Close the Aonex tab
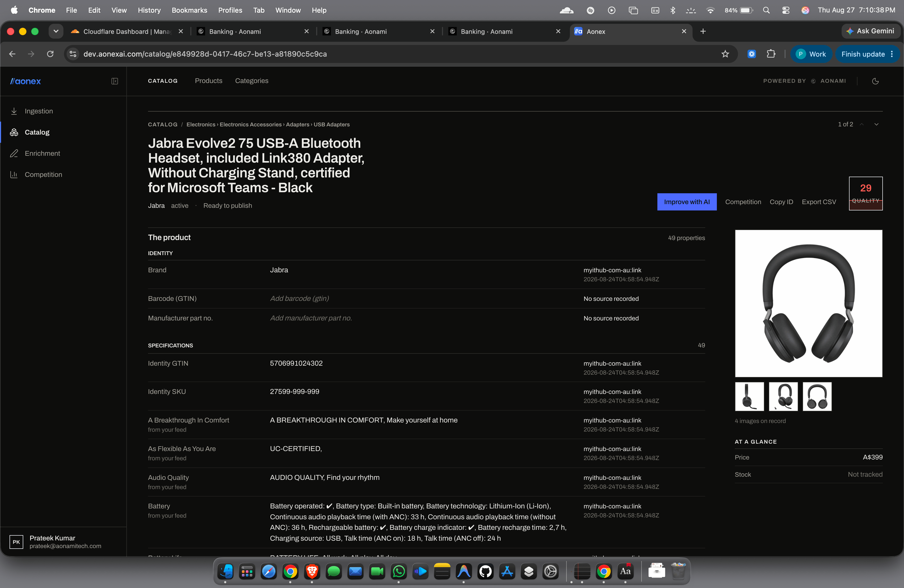 [x=684, y=31]
